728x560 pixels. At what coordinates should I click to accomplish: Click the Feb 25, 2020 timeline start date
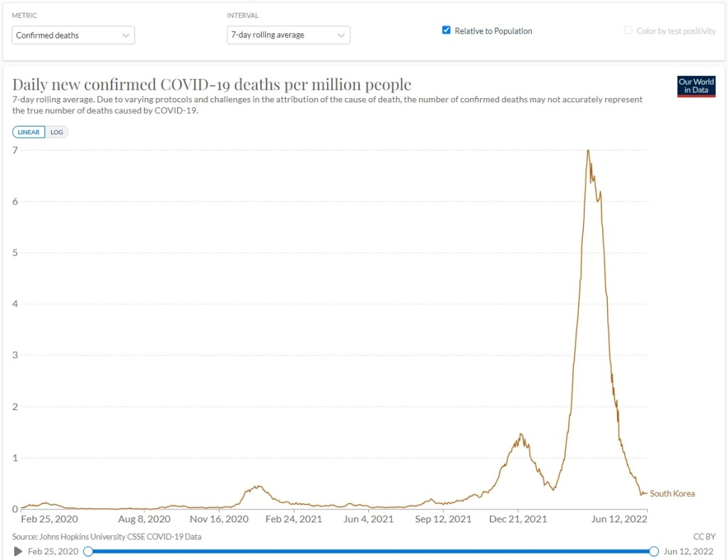(x=53, y=551)
